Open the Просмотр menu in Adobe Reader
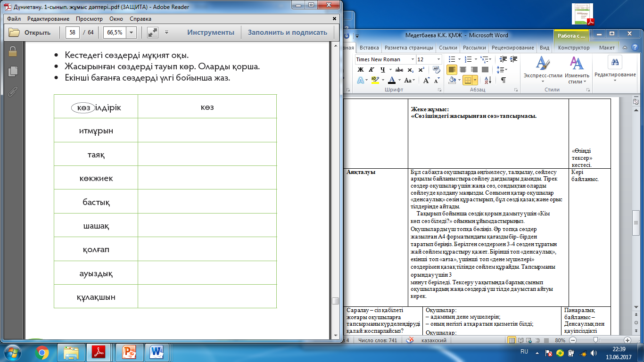Screen dimensions: 644x362 click(89, 19)
